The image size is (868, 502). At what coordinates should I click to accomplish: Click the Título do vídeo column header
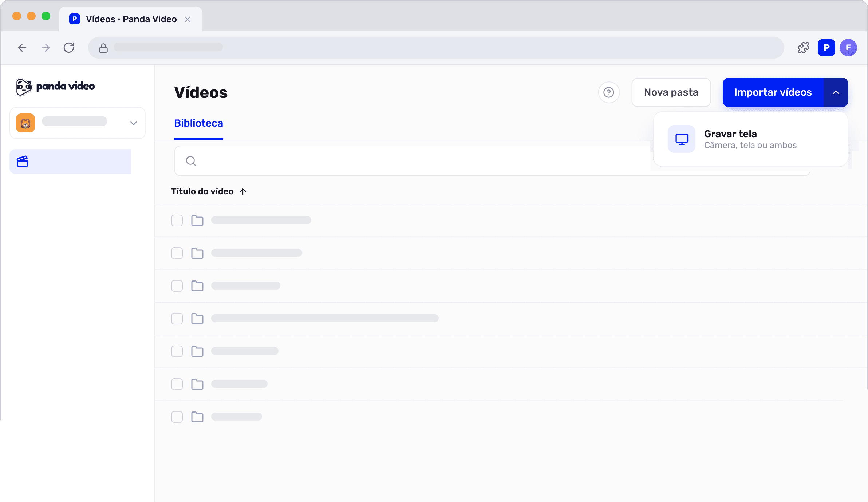202,191
